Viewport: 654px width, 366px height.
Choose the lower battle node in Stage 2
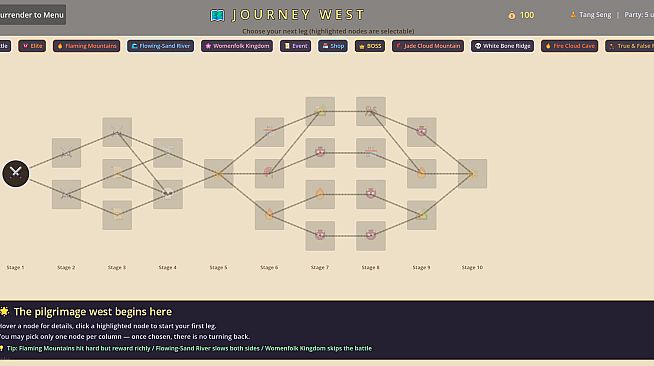coord(66,194)
